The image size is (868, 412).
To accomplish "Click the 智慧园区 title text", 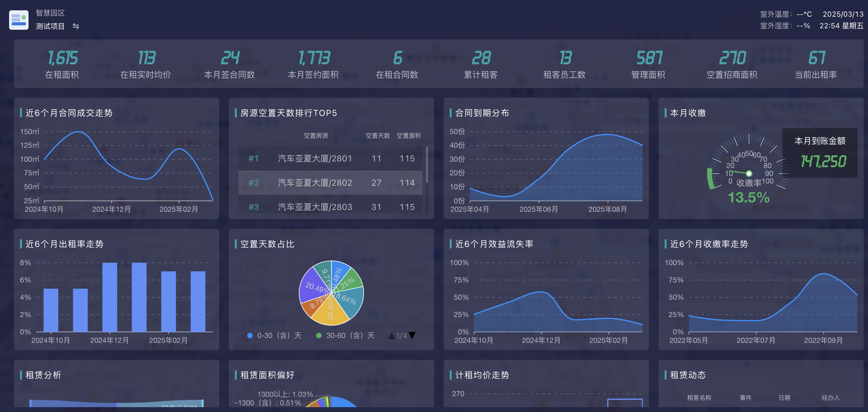I will tap(50, 13).
